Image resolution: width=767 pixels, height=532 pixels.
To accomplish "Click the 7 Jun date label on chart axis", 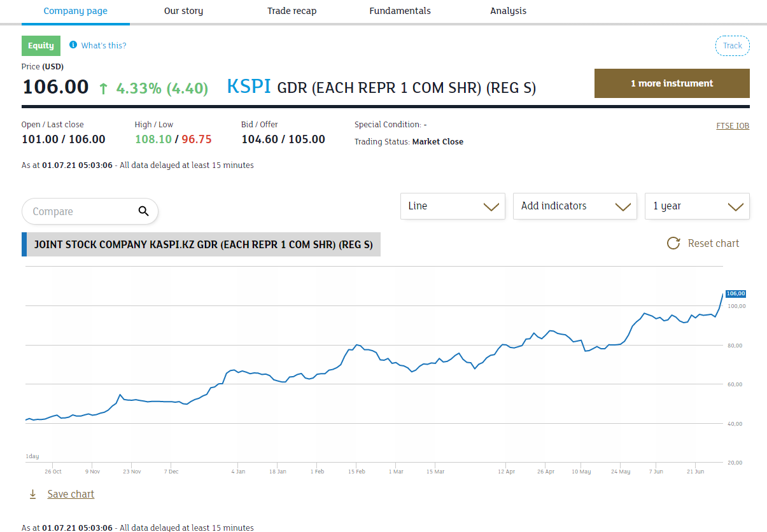I will pos(656,472).
